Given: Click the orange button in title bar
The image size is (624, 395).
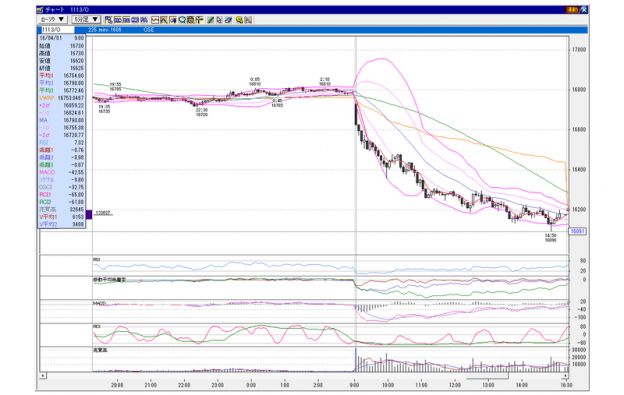Looking at the screenshot, I should pyautogui.click(x=572, y=10).
